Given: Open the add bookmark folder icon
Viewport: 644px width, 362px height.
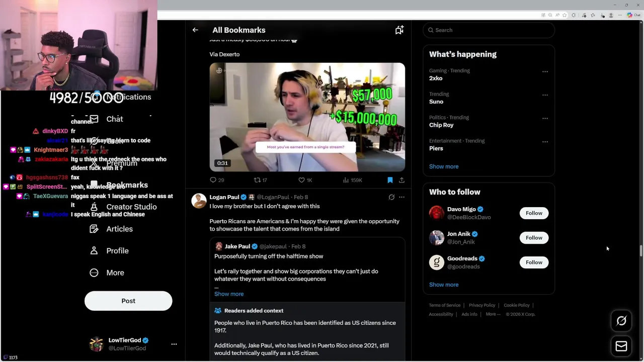Looking at the screenshot, I should pos(399,30).
